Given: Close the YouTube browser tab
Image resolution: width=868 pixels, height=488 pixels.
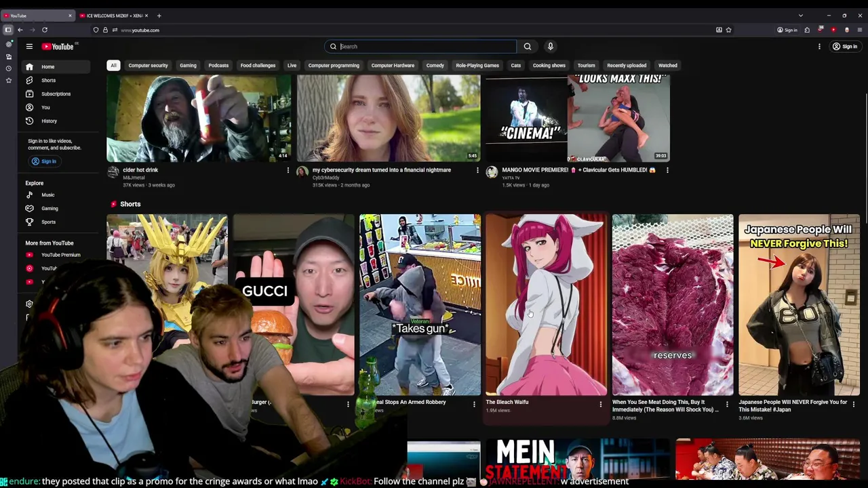Looking at the screenshot, I should pyautogui.click(x=69, y=16).
